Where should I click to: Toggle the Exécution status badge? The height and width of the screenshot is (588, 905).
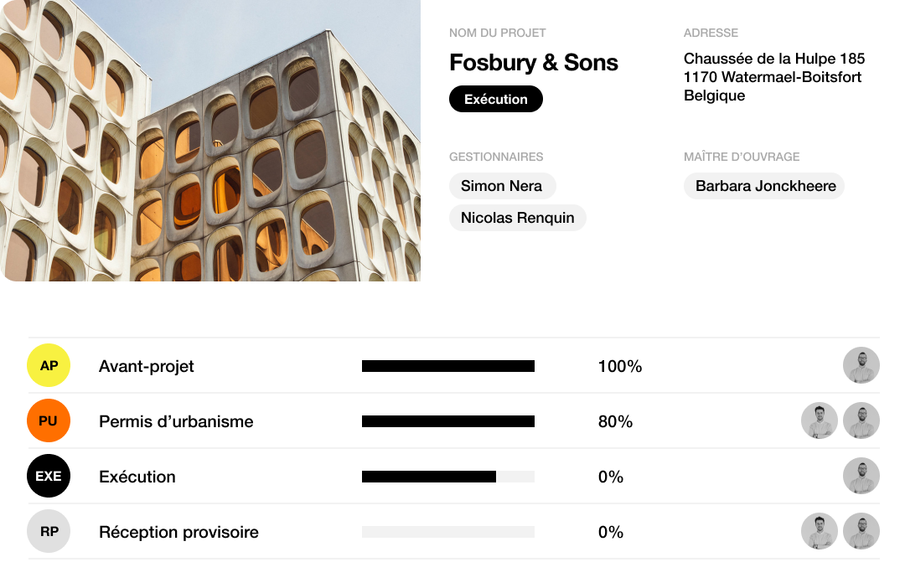[495, 99]
